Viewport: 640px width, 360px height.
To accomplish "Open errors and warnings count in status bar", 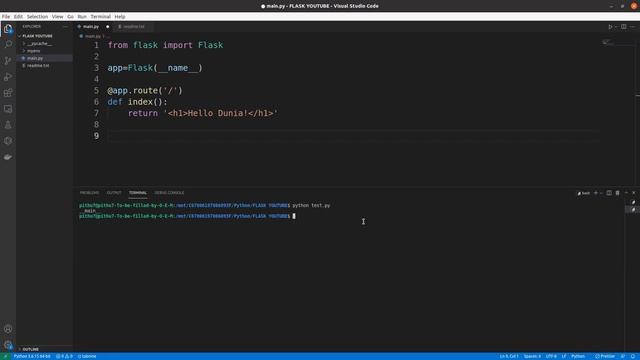I will 64,356.
